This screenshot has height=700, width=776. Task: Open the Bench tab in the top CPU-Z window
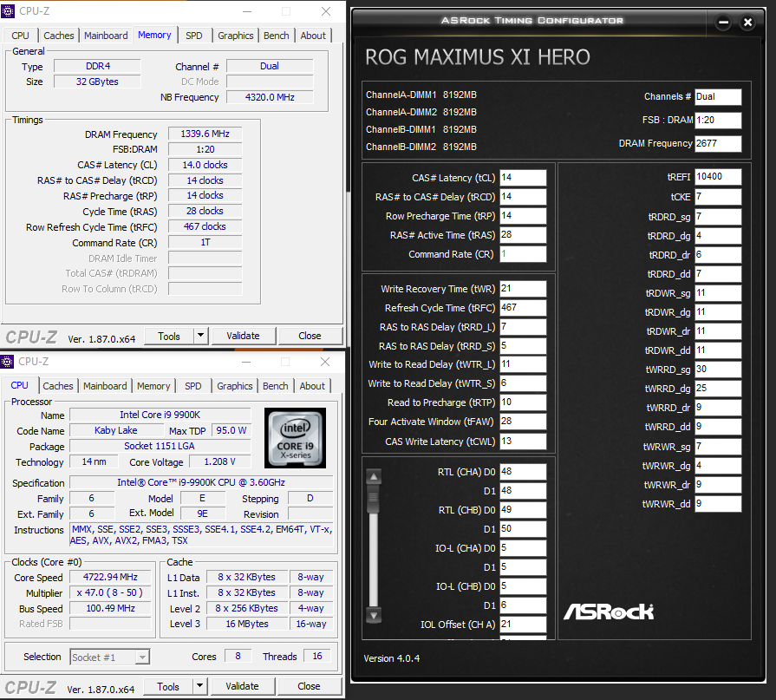[277, 36]
